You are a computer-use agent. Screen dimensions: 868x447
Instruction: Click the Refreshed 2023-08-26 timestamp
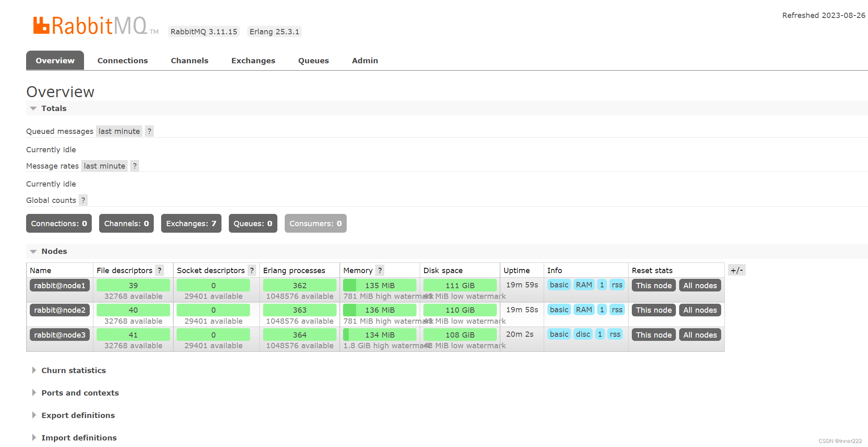pyautogui.click(x=824, y=15)
